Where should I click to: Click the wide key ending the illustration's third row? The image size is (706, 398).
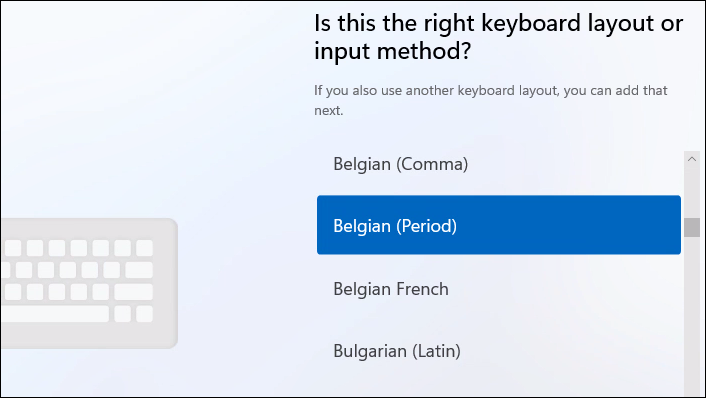click(x=134, y=292)
